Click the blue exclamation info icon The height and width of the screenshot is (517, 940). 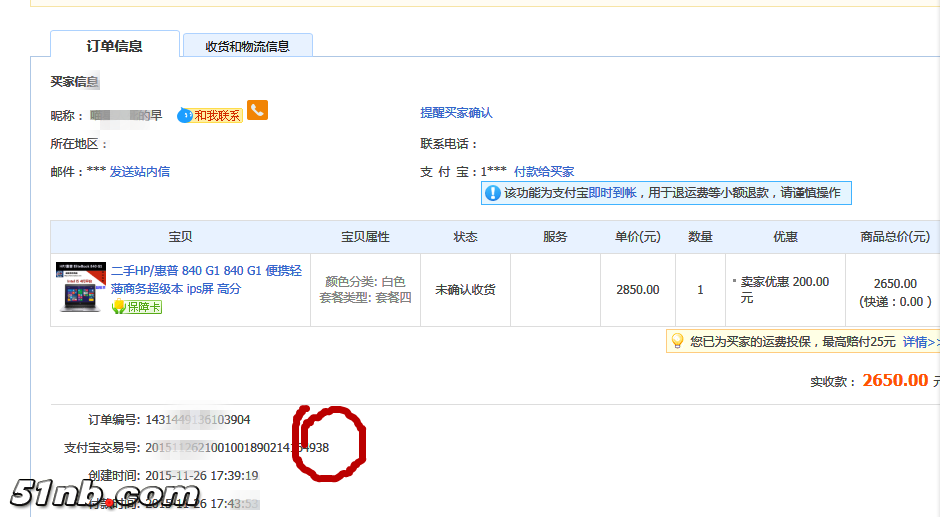492,193
